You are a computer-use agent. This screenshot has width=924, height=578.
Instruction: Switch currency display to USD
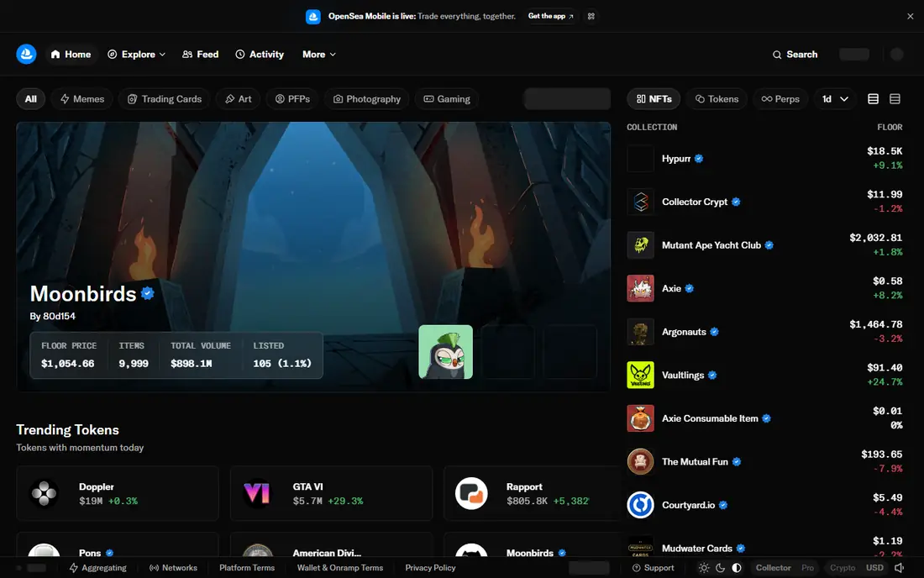(874, 568)
